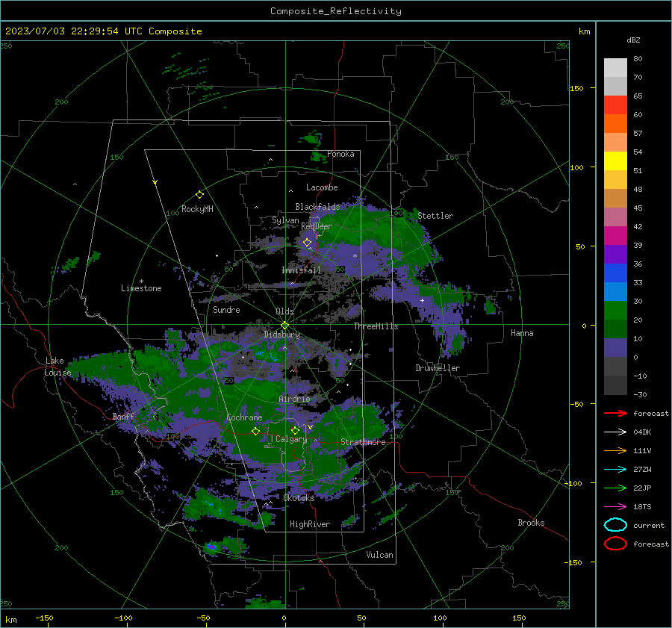This screenshot has width=672, height=628.
Task: Select yellow diamond radar-center marker at Olds
Action: 284,326
